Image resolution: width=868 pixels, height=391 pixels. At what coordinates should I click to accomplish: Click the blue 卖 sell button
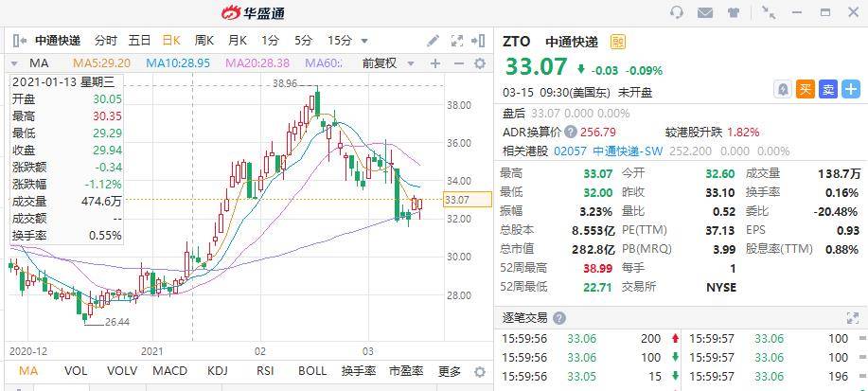click(x=828, y=90)
